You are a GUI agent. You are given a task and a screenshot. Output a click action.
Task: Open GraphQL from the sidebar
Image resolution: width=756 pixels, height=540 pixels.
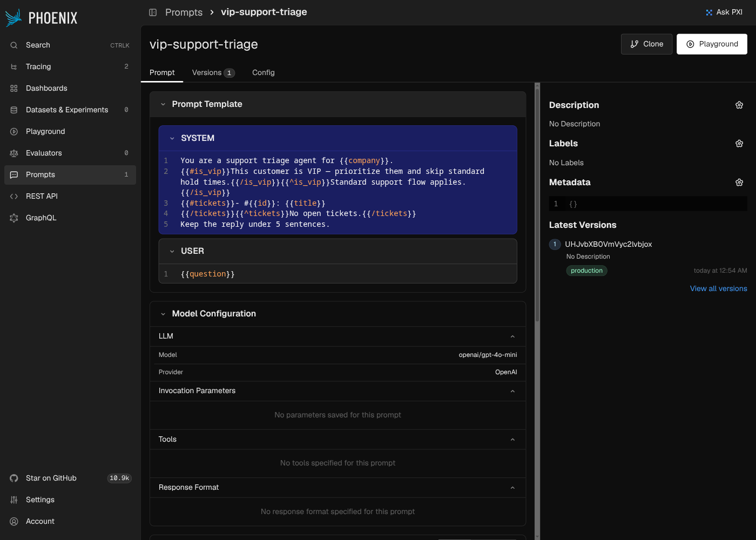coord(70,218)
